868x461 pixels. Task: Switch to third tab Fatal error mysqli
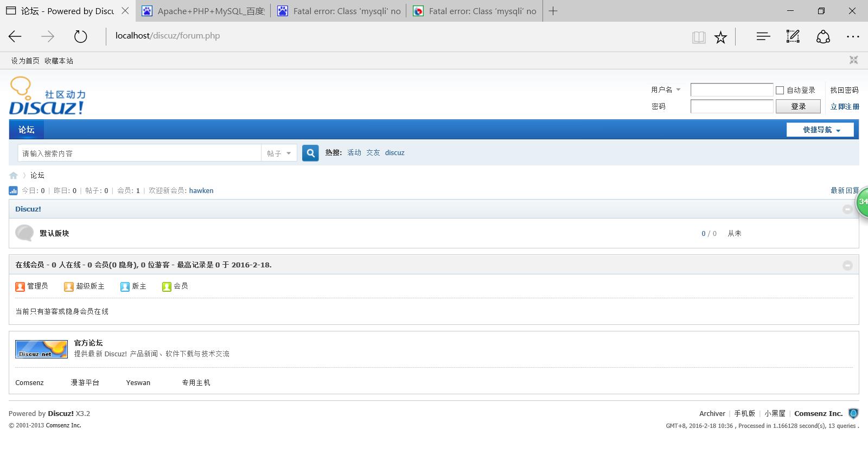click(339, 11)
